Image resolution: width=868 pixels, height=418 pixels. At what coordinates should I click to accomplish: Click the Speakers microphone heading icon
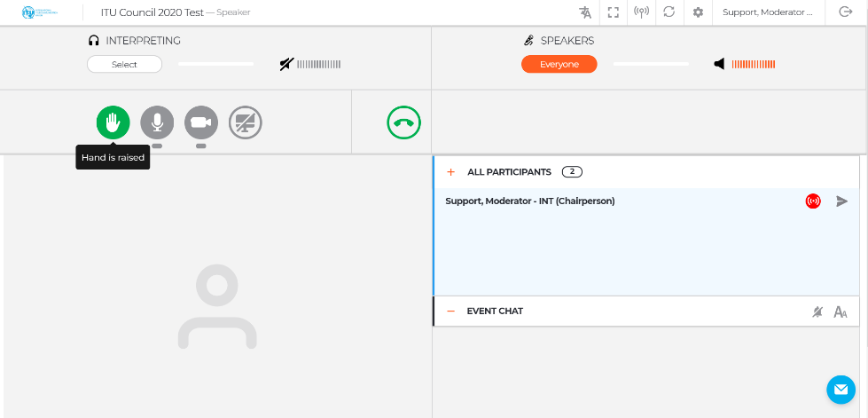[x=528, y=41]
